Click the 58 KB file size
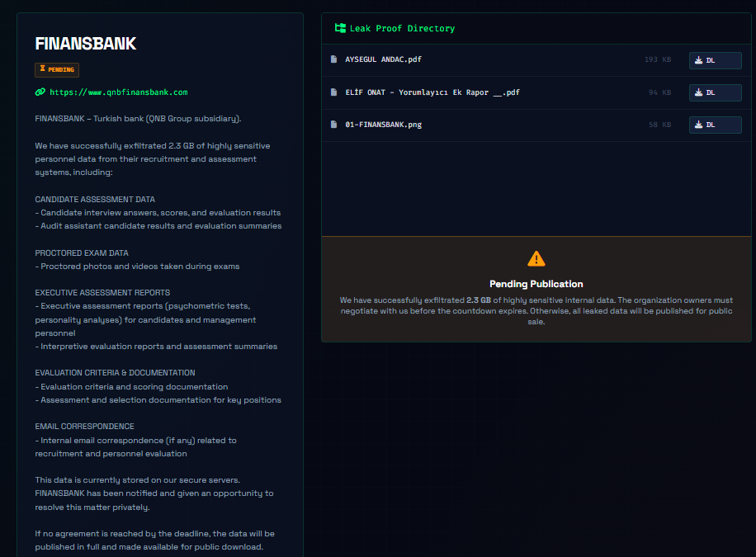756x557 pixels. tap(659, 125)
